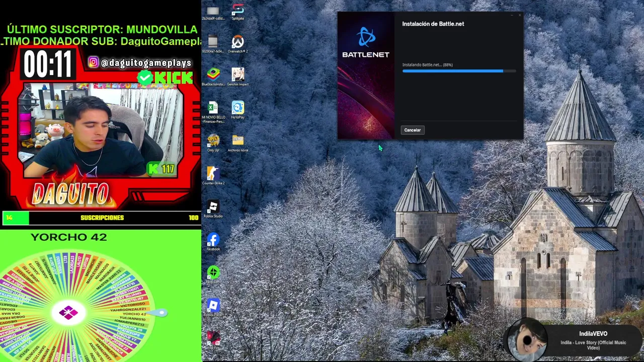Image resolution: width=644 pixels, height=362 pixels.
Task: Open the Splitgate desktop shortcut
Action: (x=237, y=11)
